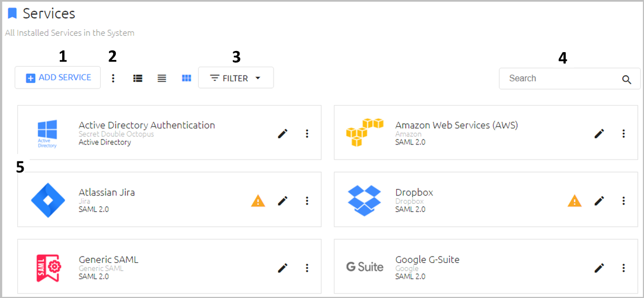Select the grid view layout icon

(186, 78)
